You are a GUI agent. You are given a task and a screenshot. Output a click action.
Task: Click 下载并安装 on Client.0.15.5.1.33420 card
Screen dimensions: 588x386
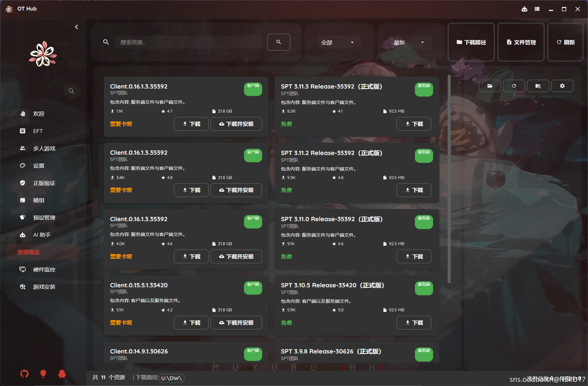pos(236,323)
